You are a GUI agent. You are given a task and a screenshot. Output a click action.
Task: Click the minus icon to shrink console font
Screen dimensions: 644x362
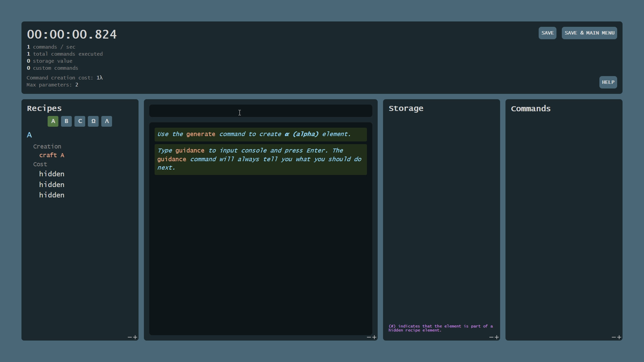tap(368, 338)
